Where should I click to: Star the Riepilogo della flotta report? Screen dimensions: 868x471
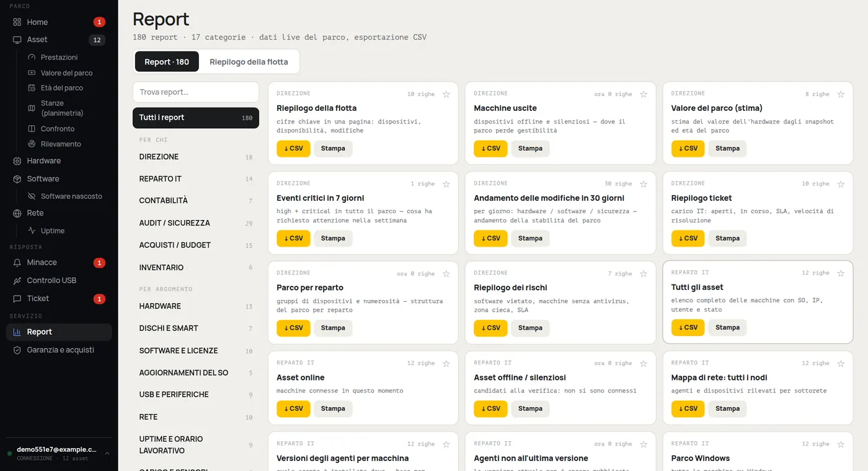coord(446,94)
